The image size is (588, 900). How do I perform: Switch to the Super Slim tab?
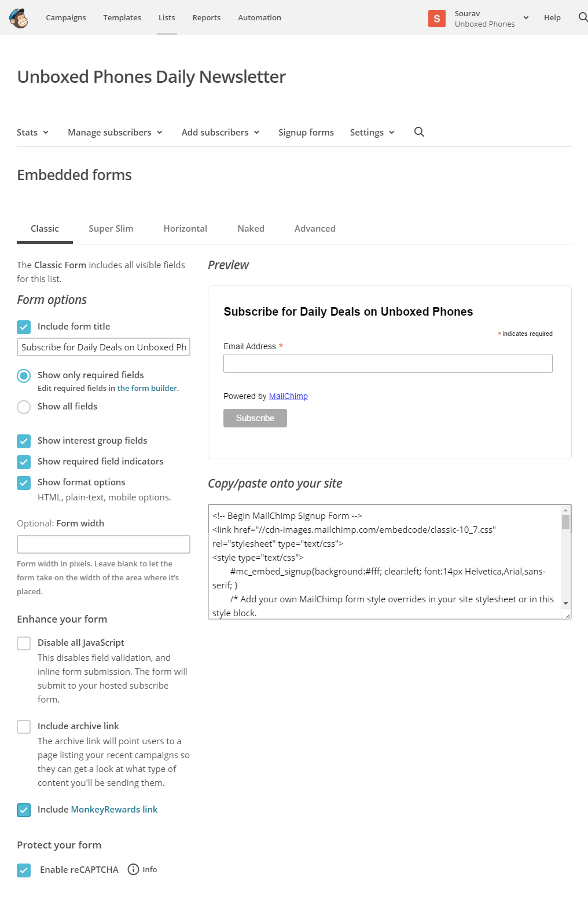coord(111,228)
